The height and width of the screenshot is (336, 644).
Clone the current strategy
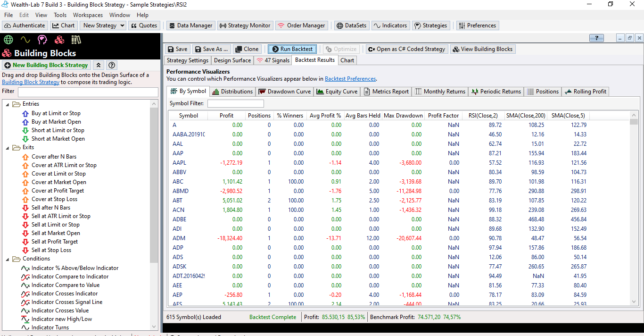[247, 49]
